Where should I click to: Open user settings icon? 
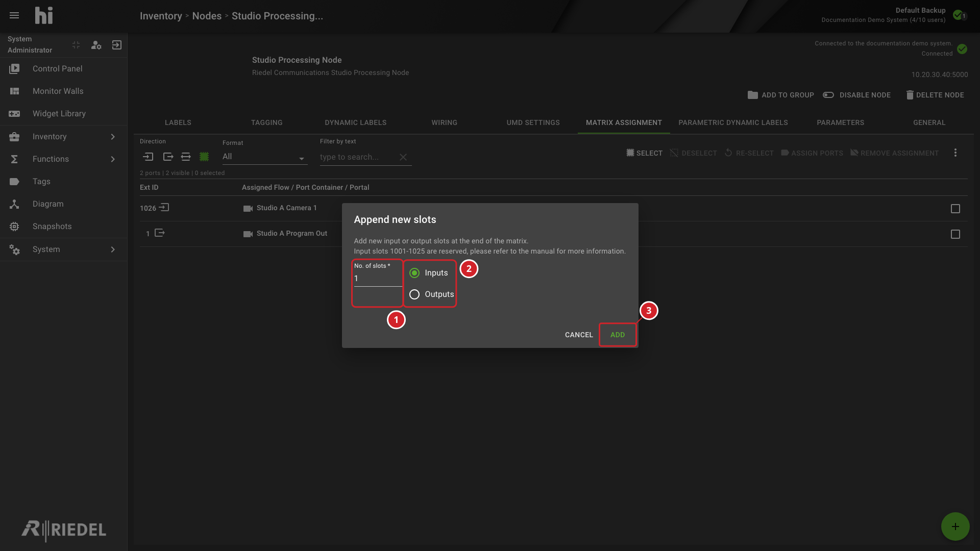click(96, 45)
